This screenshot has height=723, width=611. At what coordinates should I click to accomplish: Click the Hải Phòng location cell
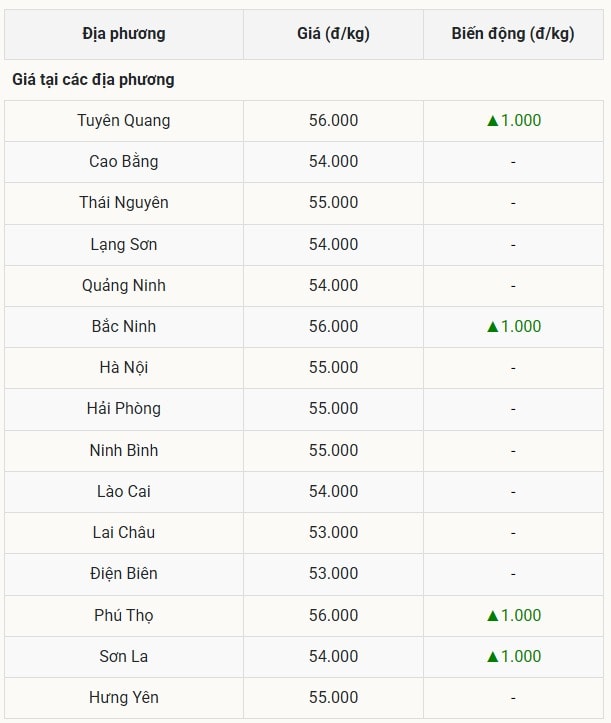[124, 409]
